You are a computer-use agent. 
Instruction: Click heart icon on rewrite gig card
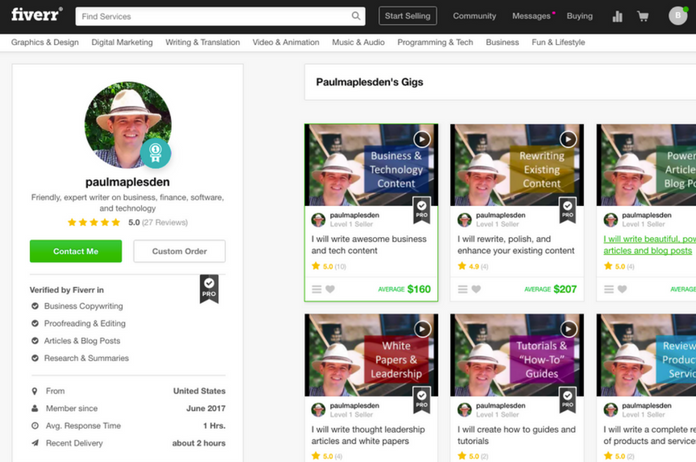(x=477, y=289)
